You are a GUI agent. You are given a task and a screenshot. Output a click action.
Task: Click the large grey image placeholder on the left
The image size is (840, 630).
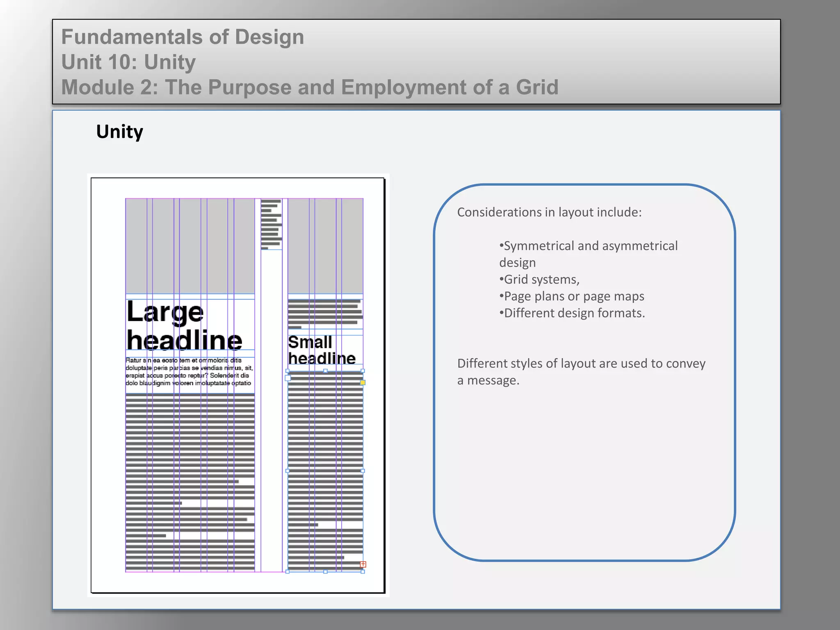(x=190, y=246)
